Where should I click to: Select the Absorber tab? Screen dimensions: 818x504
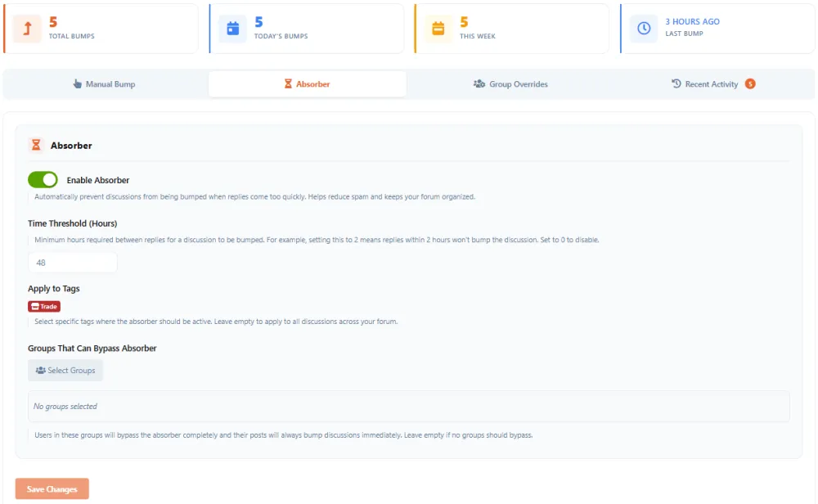coord(308,84)
